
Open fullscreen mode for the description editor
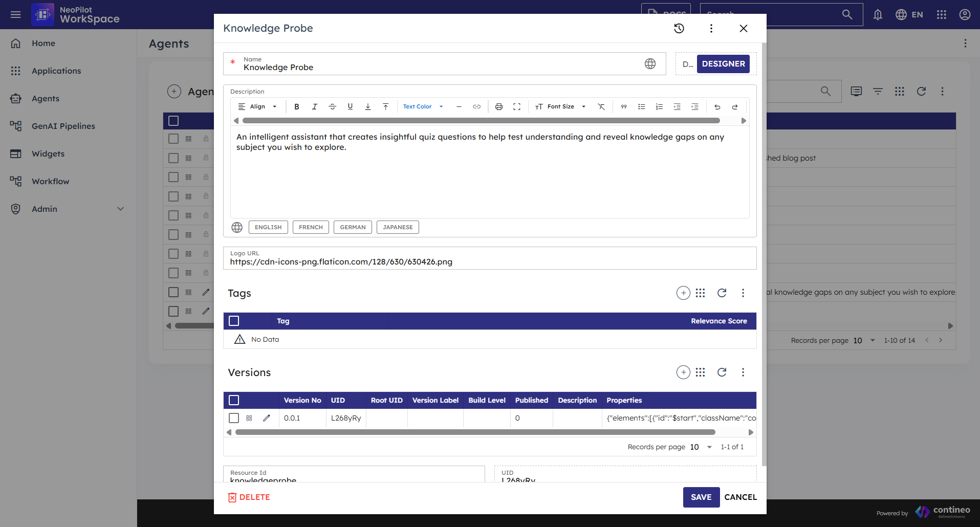tap(516, 106)
